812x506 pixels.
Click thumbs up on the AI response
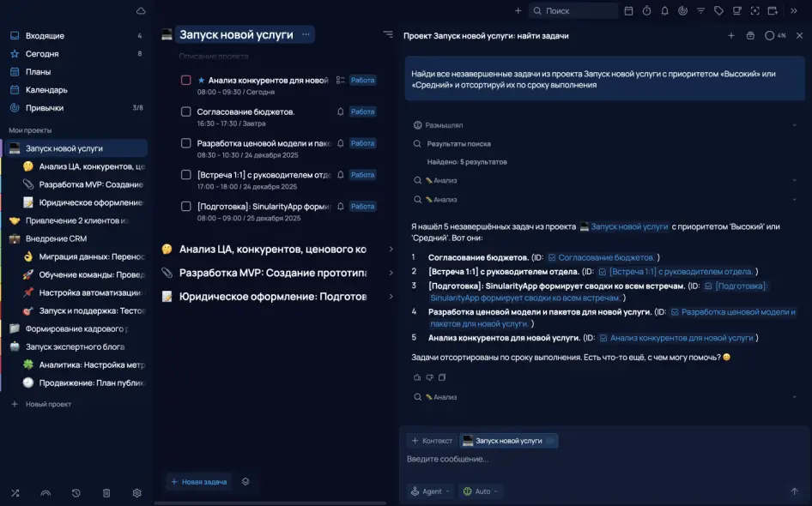pyautogui.click(x=417, y=377)
